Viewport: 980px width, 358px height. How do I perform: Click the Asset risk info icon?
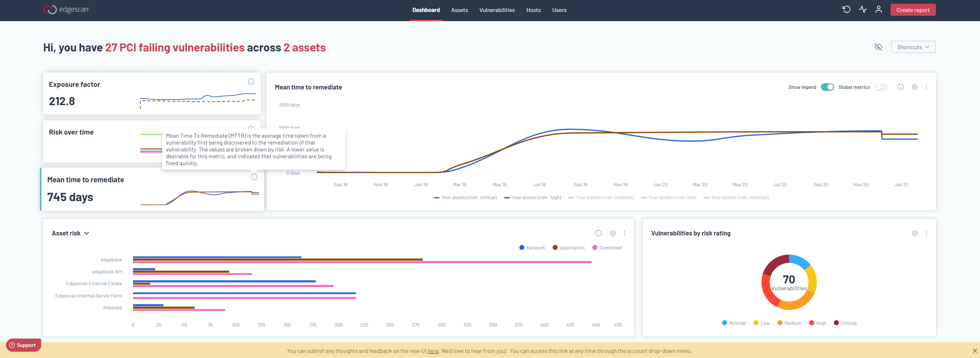(598, 233)
